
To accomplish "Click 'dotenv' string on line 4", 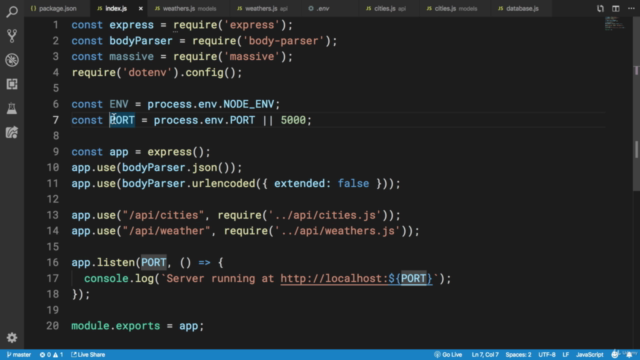I will 147,73.
